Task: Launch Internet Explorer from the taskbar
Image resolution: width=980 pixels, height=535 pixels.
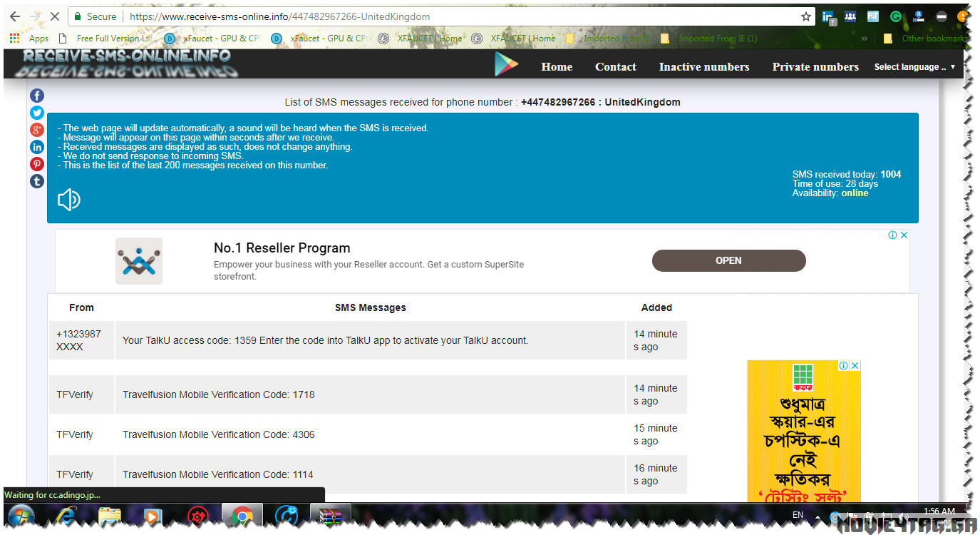Action: tap(67, 516)
